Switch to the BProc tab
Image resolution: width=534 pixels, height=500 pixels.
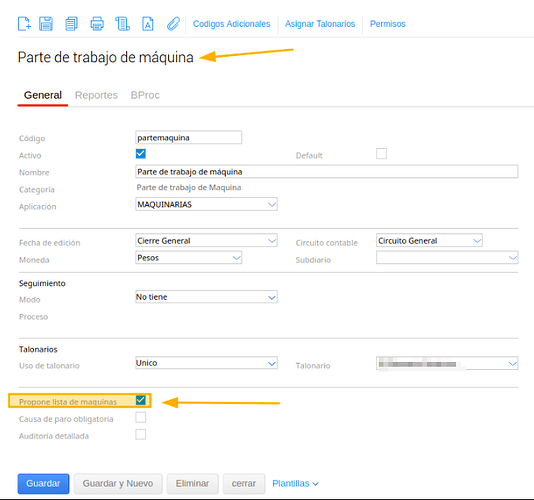145,95
